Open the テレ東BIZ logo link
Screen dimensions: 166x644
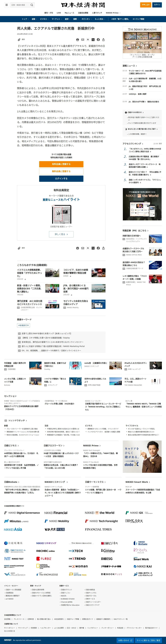click(44, 559)
